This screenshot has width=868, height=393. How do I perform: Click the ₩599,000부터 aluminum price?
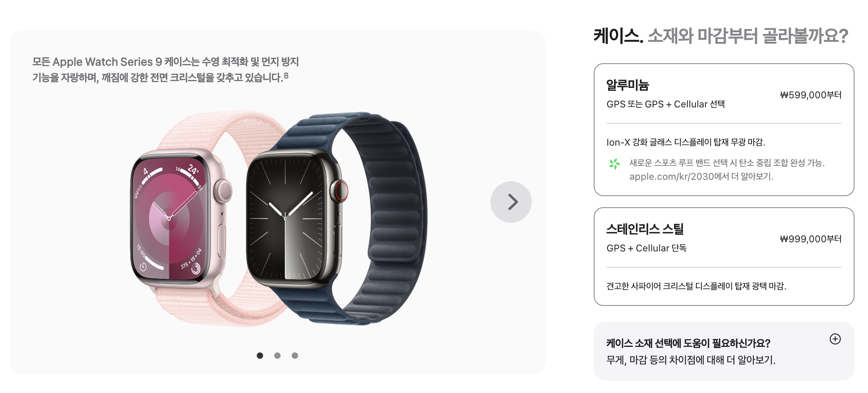point(810,95)
